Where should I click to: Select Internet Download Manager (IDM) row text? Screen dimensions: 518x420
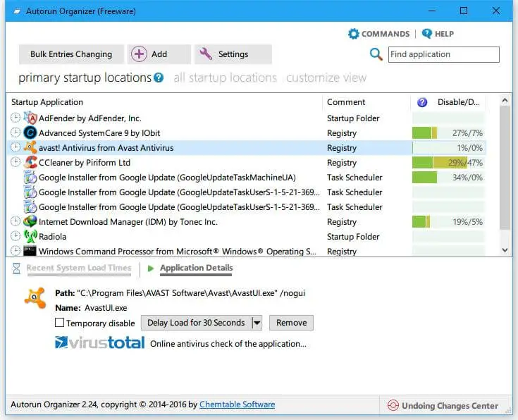[128, 222]
